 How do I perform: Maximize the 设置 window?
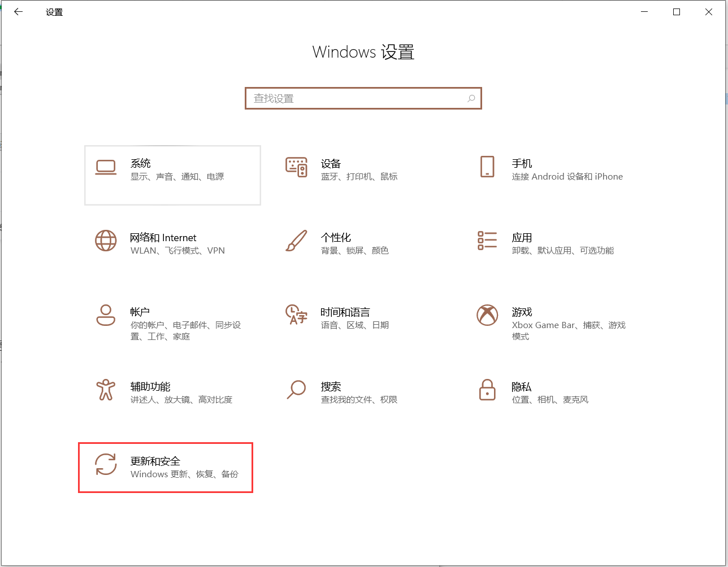(677, 12)
